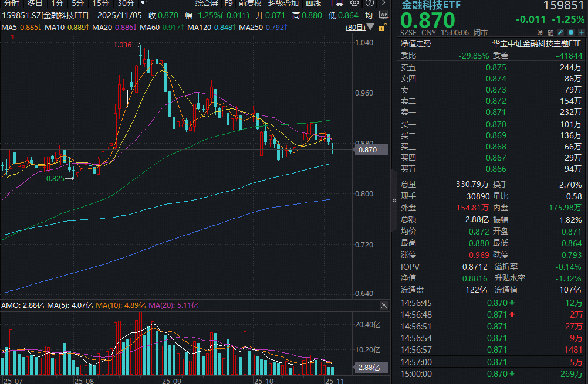Image resolution: width=588 pixels, height=384 pixels.
Task: Toggle 前复权 price adjustment mode
Action: 250,3
